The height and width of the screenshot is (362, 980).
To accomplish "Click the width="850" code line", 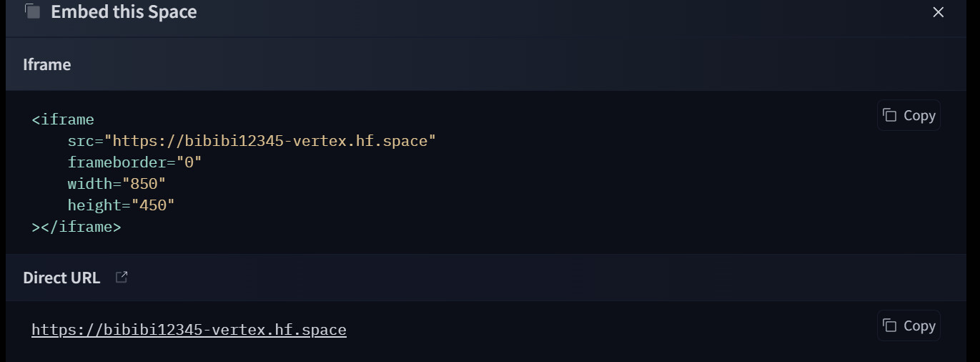I will [117, 184].
